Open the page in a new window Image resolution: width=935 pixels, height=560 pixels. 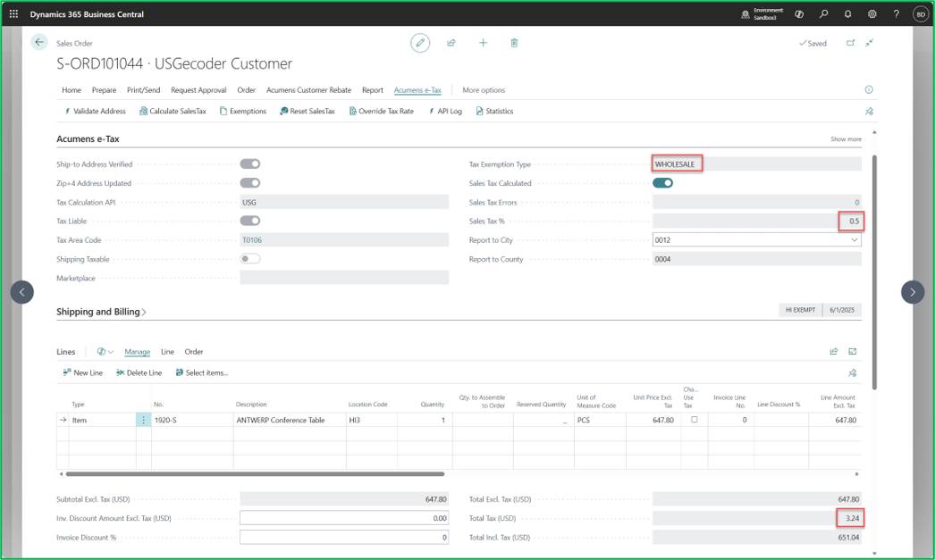850,43
